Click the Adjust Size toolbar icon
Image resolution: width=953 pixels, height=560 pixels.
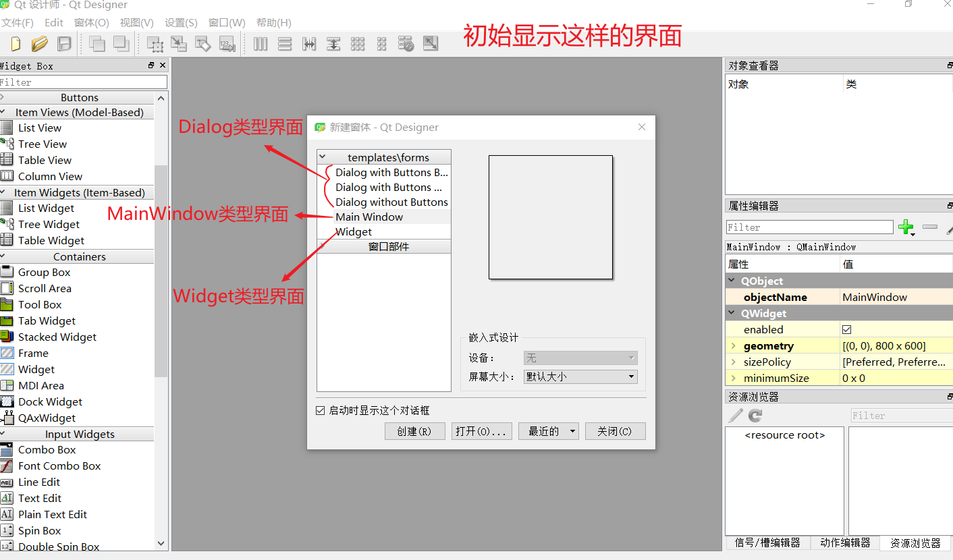point(430,43)
